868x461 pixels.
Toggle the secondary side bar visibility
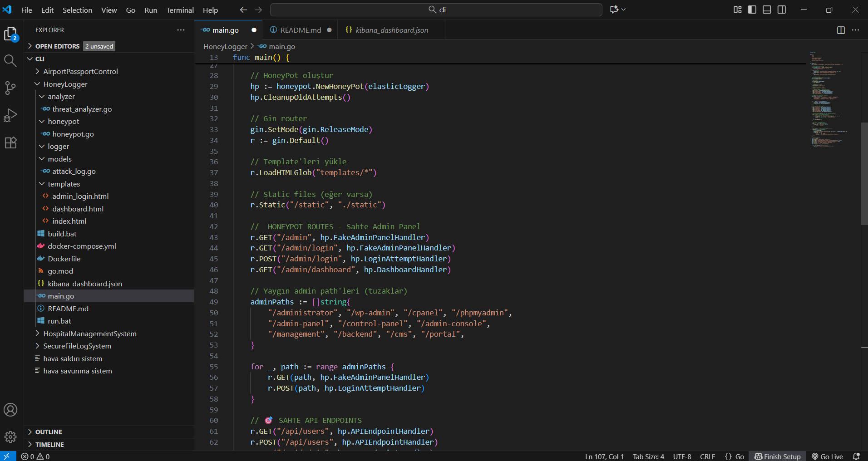coord(782,10)
